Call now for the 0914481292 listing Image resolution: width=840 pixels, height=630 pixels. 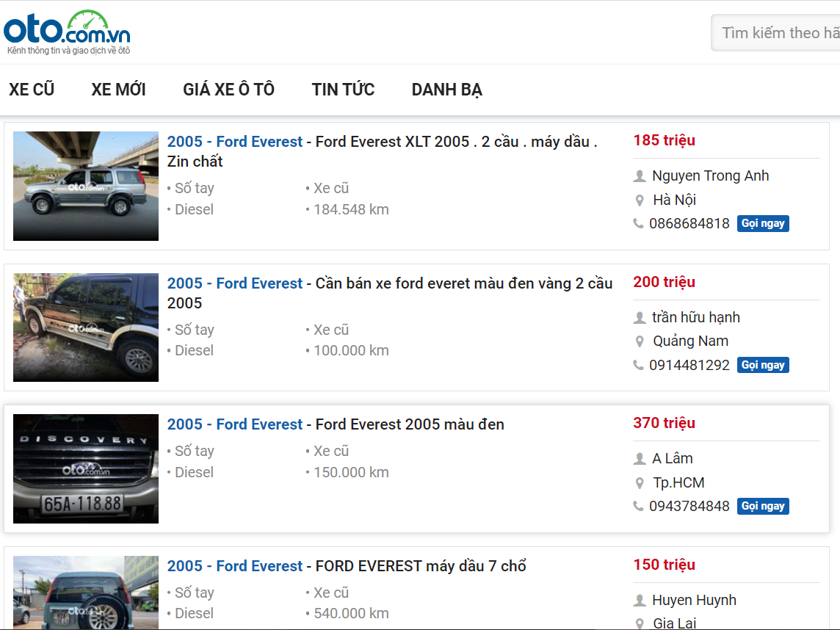pos(763,365)
